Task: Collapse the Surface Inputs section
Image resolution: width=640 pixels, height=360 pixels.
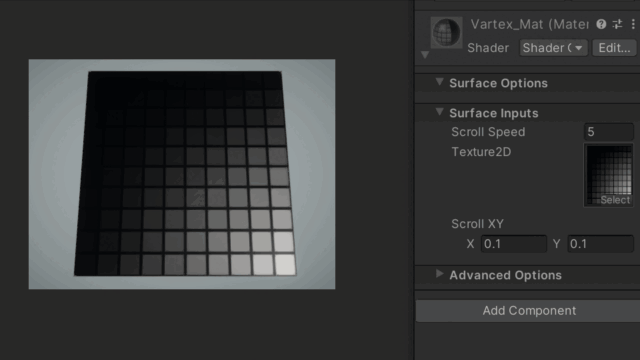Action: point(439,112)
